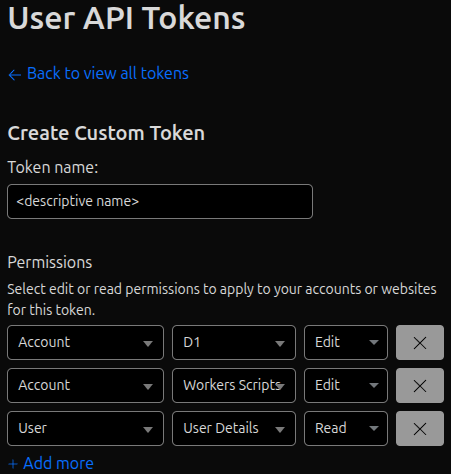Click dropdown arrow in the User Details box
This screenshot has height=474, width=451.
[280, 429]
